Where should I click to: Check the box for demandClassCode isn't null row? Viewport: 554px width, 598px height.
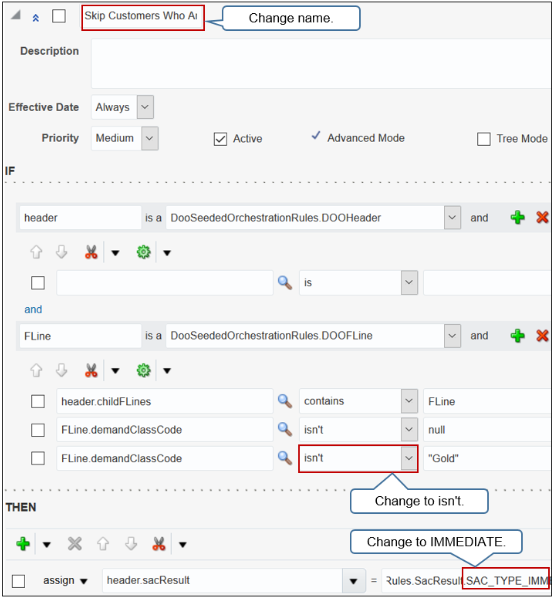tap(38, 430)
